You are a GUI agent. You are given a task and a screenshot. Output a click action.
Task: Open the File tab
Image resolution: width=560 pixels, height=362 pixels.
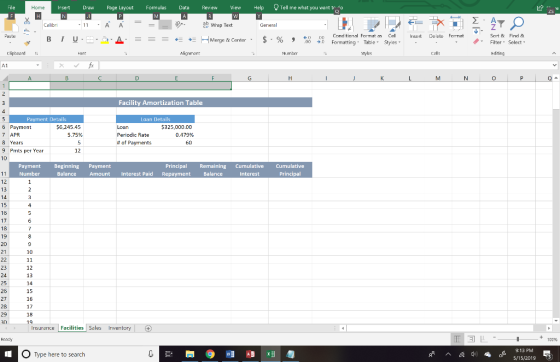pos(11,7)
